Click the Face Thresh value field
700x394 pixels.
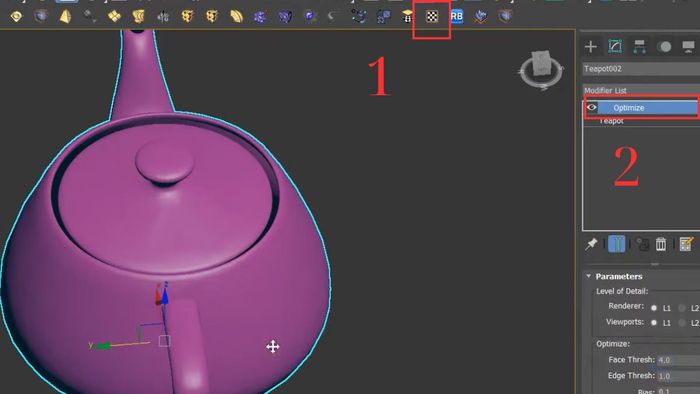pos(678,360)
